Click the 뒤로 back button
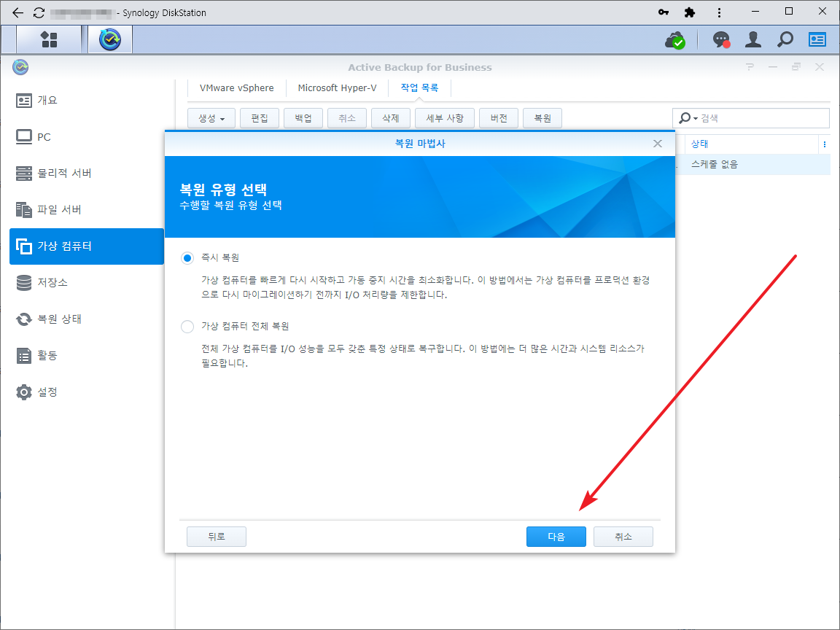Image resolution: width=840 pixels, height=630 pixels. (x=217, y=537)
